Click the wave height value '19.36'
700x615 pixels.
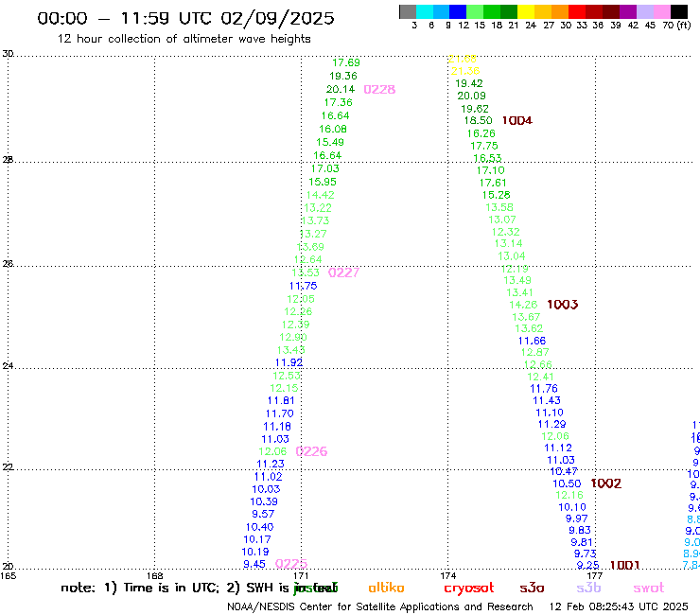343,76
